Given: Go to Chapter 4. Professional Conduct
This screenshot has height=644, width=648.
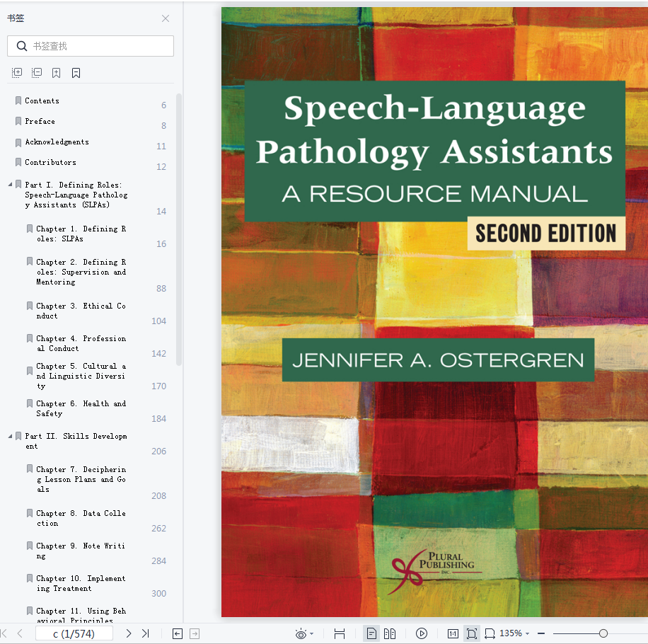Looking at the screenshot, I should coord(81,343).
